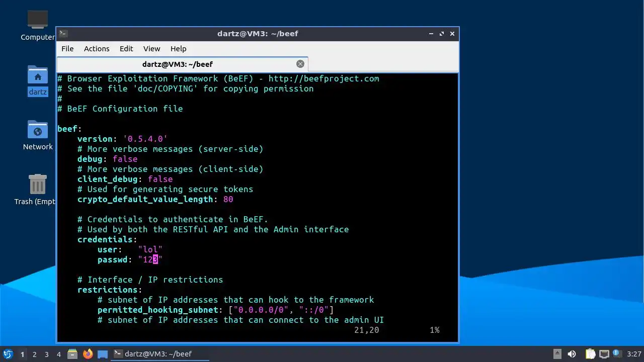Screen dimensions: 644x362
Task: Click the 3:27 clock in the panel
Action: (x=634, y=354)
